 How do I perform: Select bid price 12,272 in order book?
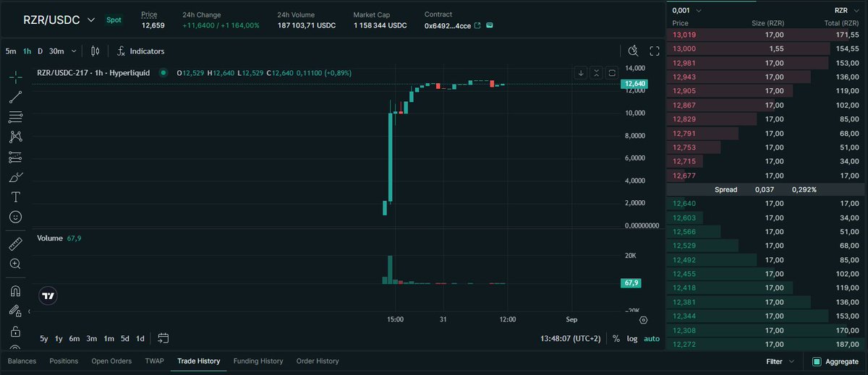point(684,344)
